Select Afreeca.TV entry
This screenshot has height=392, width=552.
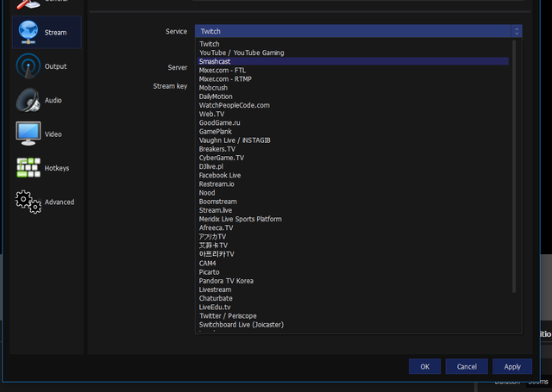pos(354,227)
